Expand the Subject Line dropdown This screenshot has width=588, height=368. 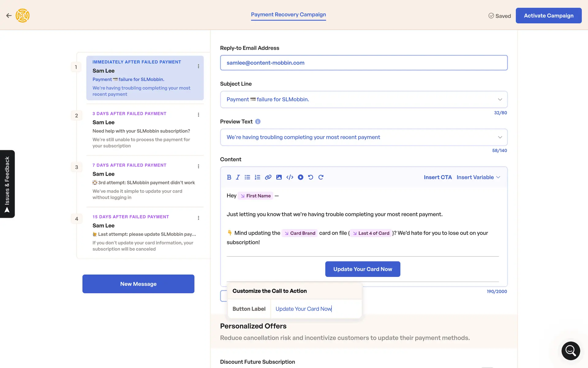pos(500,99)
